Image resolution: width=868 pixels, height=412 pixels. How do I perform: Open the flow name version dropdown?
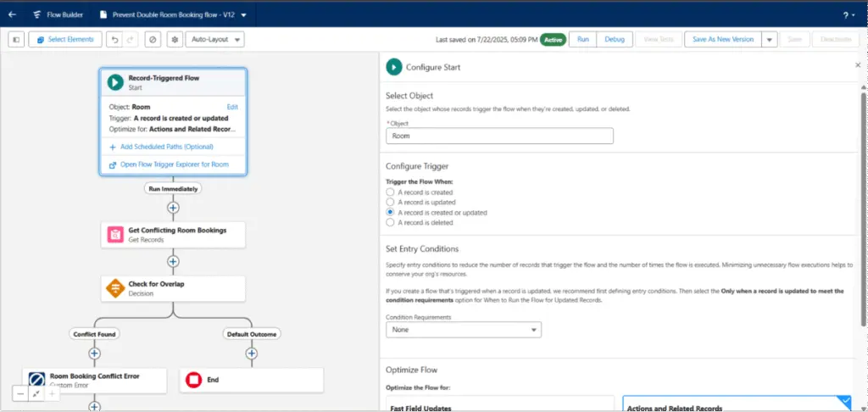[244, 15]
